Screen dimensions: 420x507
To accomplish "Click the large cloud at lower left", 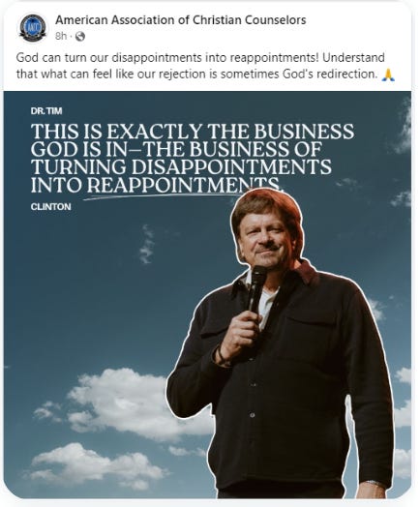I will pos(135,403).
